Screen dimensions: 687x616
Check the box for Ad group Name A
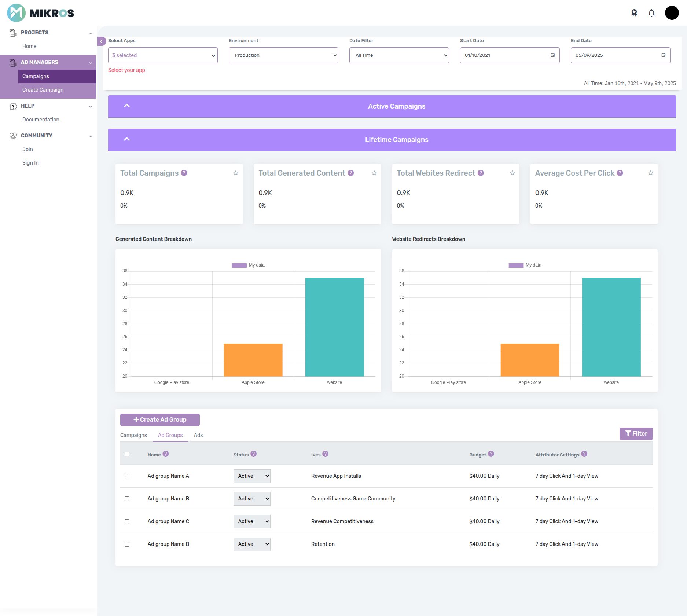(127, 476)
